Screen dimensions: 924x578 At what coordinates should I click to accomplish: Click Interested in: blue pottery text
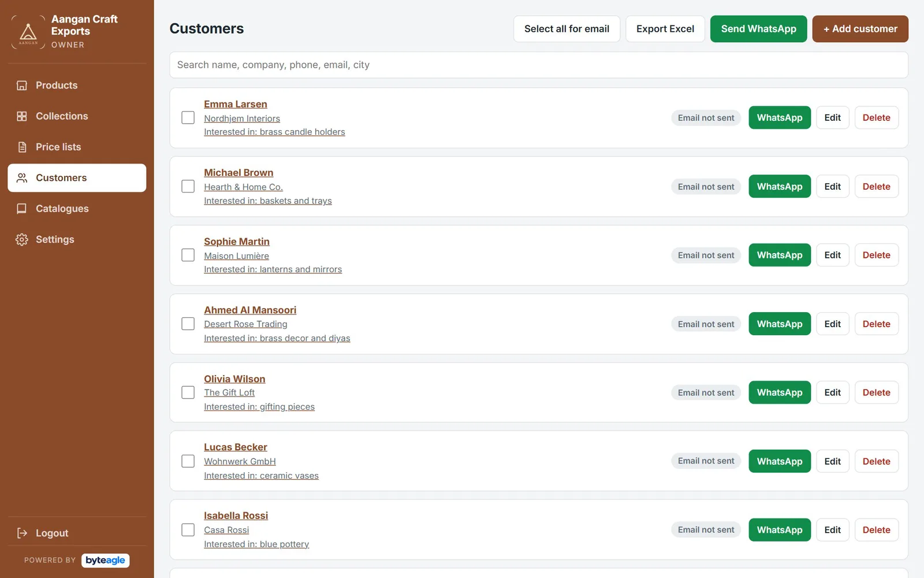click(x=256, y=544)
